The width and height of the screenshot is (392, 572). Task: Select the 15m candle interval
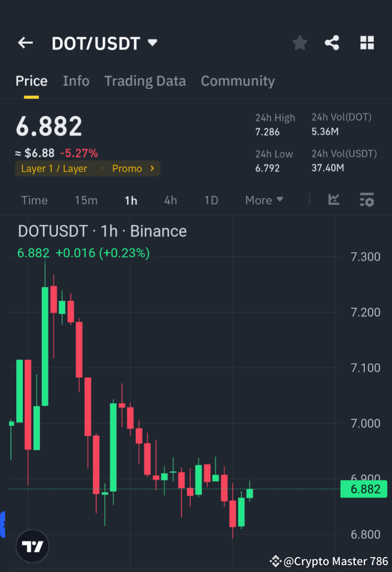[86, 200]
